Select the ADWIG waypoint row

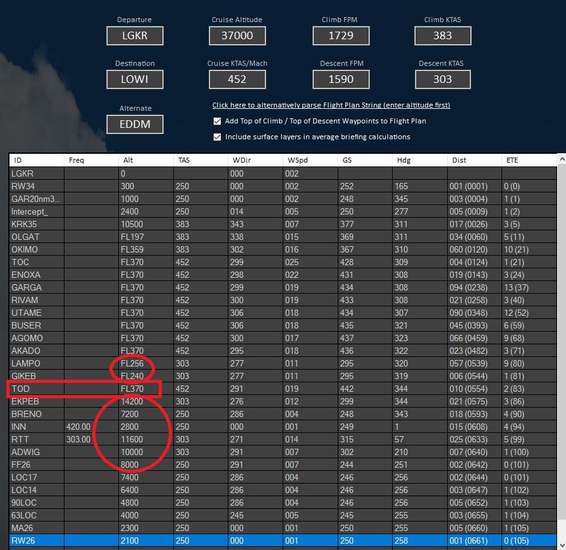(283, 452)
